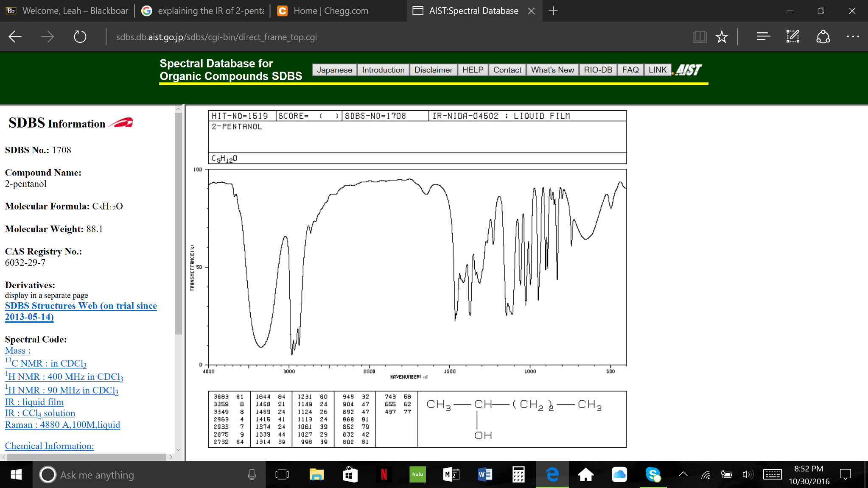Screen dimensions: 868x488
Task: Navigate back using the browser back arrow
Action: pyautogui.click(x=14, y=37)
